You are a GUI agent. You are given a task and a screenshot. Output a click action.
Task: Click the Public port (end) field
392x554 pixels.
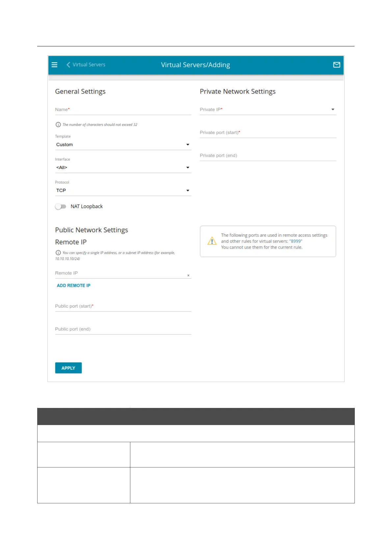point(123,329)
